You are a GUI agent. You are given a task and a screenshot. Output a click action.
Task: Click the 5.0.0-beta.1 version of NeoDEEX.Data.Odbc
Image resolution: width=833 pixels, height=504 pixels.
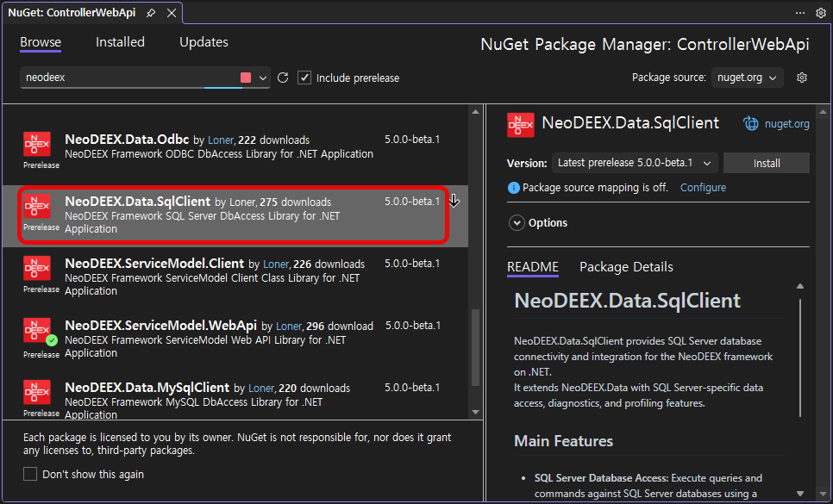[412, 140]
